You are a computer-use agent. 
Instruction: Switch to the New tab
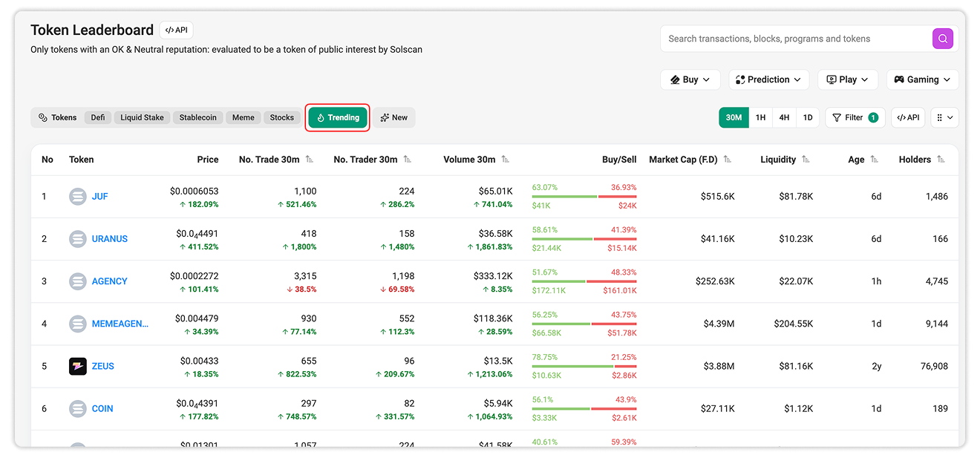(x=393, y=117)
